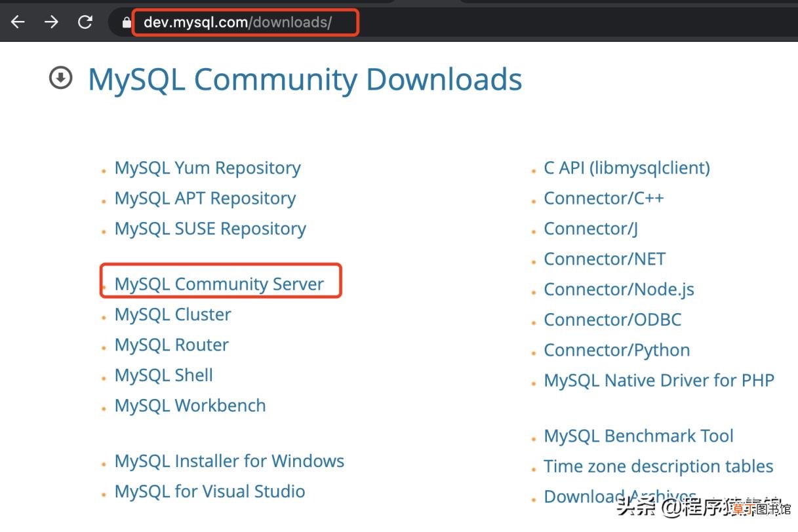The width and height of the screenshot is (798, 532).
Task: Open MySQL Benchmark Tool link
Action: click(639, 436)
